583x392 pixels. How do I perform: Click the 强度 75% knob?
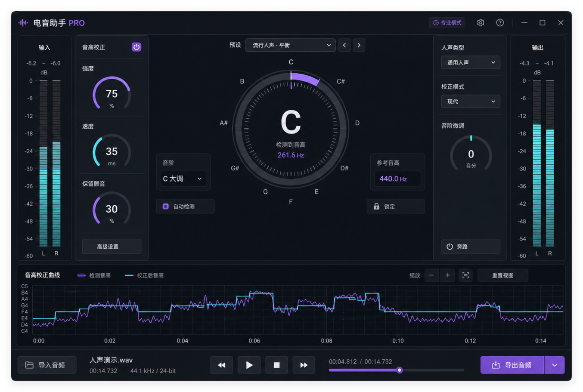(x=112, y=94)
